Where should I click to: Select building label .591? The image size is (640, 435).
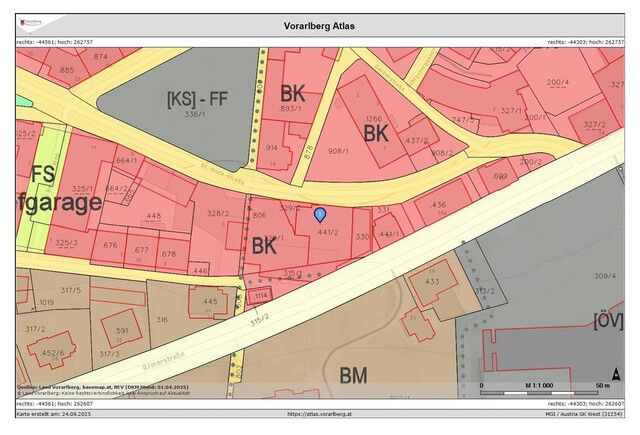(121, 331)
